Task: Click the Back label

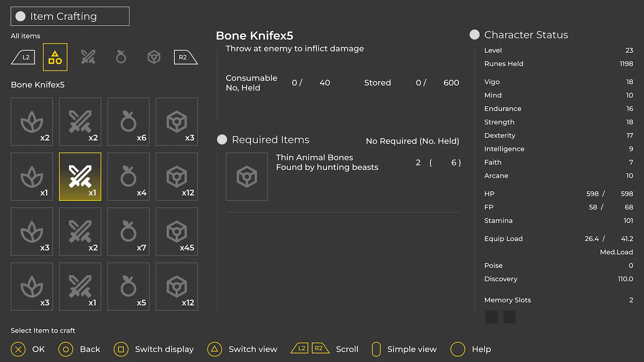Action: [x=90, y=349]
